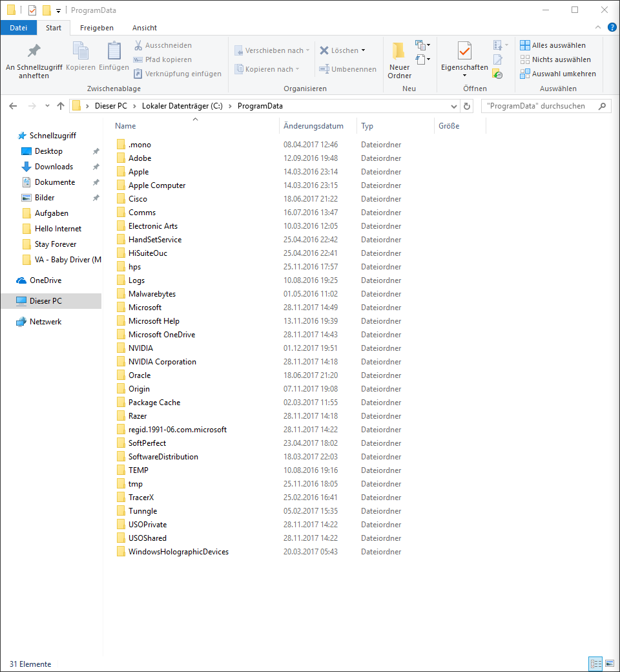Go back with the left arrow
620x672 pixels.
tap(14, 106)
